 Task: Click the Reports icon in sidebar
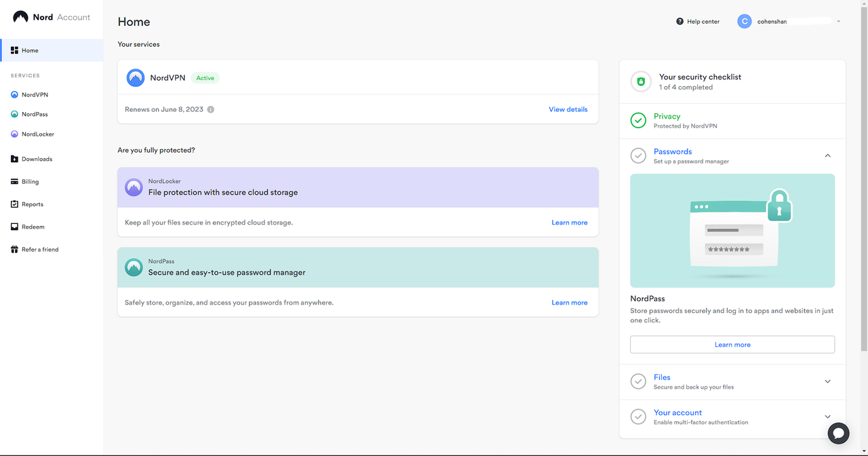pos(14,204)
